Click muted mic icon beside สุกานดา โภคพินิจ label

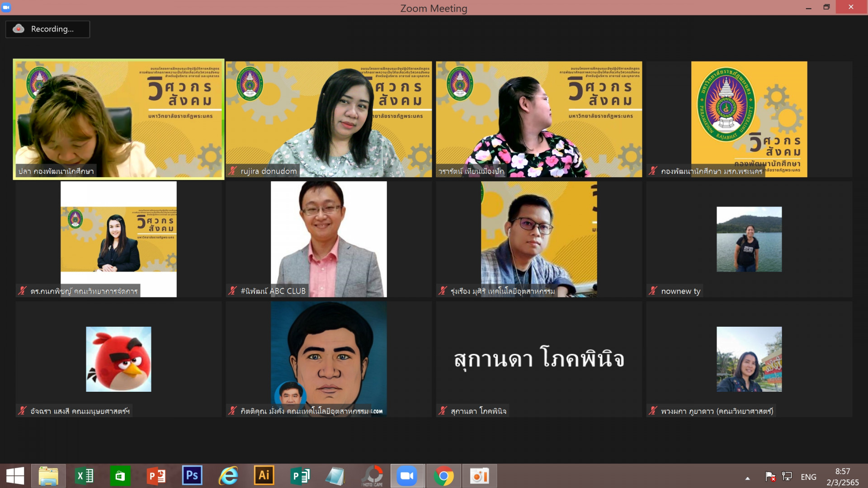[x=443, y=411]
